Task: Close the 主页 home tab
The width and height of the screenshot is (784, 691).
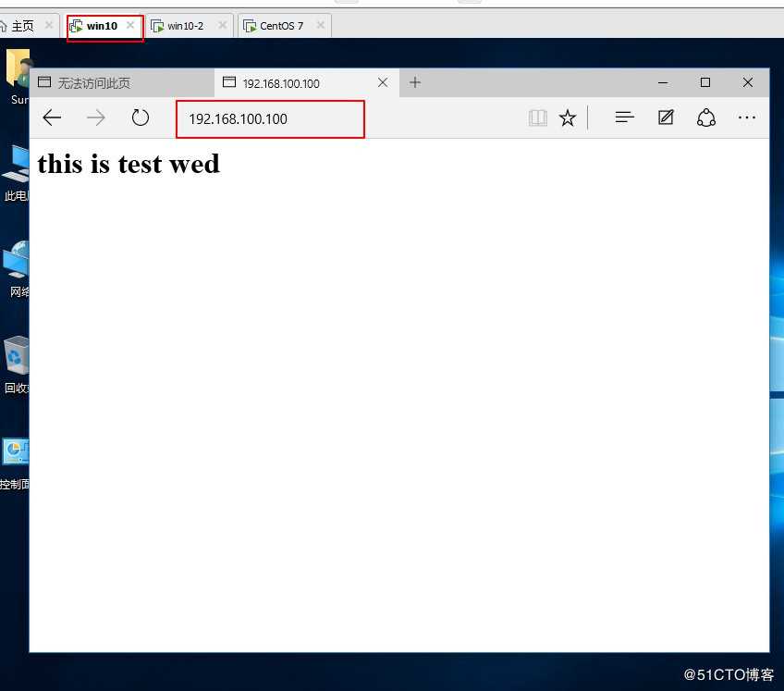Action: click(48, 25)
